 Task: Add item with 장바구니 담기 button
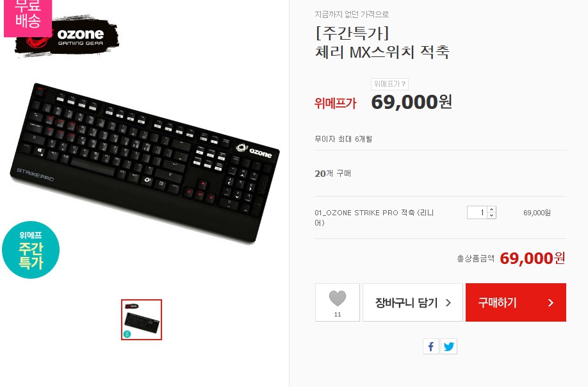click(x=412, y=302)
